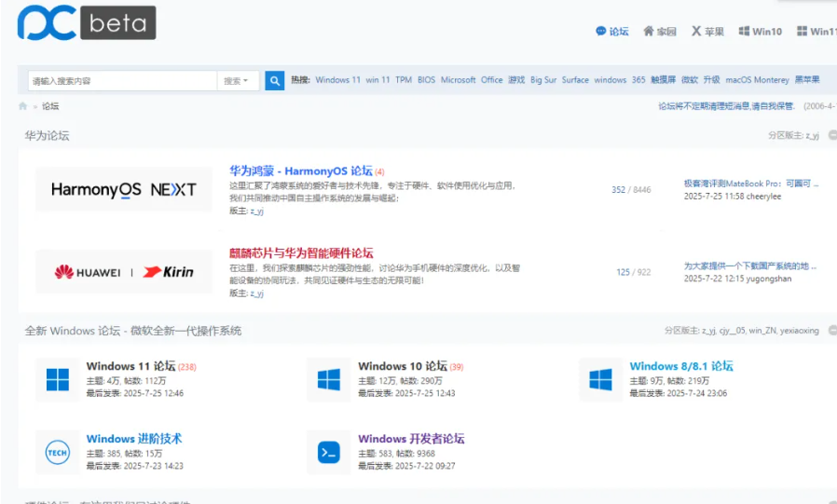
Task: Click 最后发表 2025-7-25 12:43 under Windows 10
Action: (406, 393)
